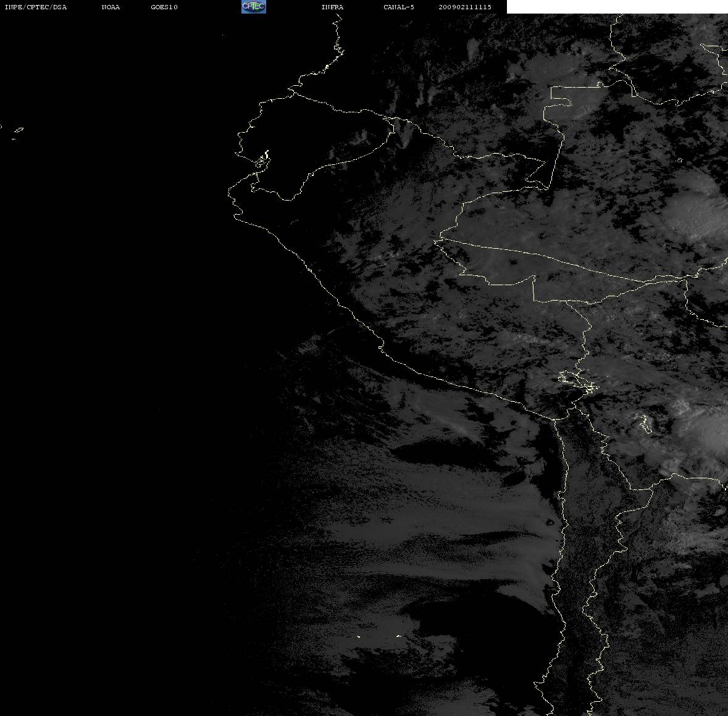Click the GOES10 satellite label

pyautogui.click(x=164, y=7)
